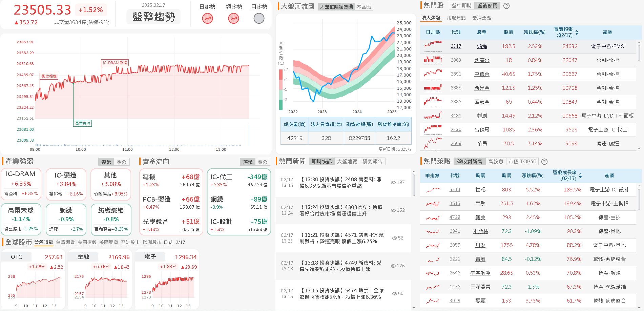Click the help icon beside 熱門股

pos(506,6)
